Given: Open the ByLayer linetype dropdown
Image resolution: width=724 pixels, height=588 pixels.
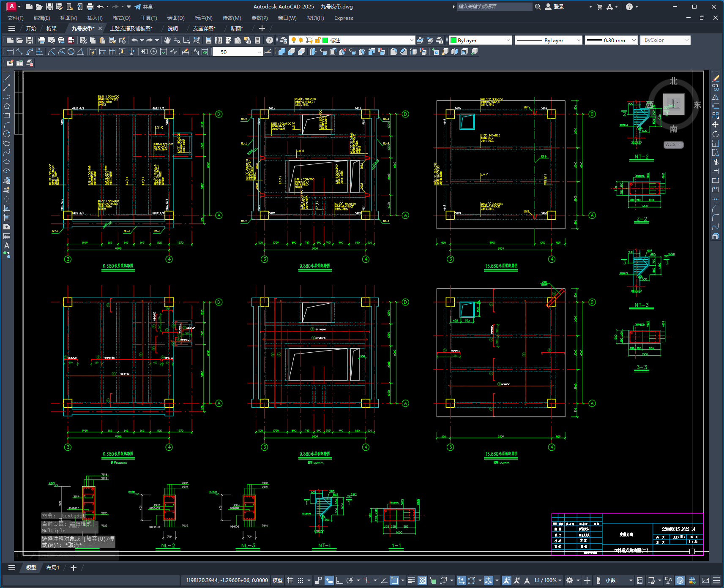Looking at the screenshot, I should (579, 40).
